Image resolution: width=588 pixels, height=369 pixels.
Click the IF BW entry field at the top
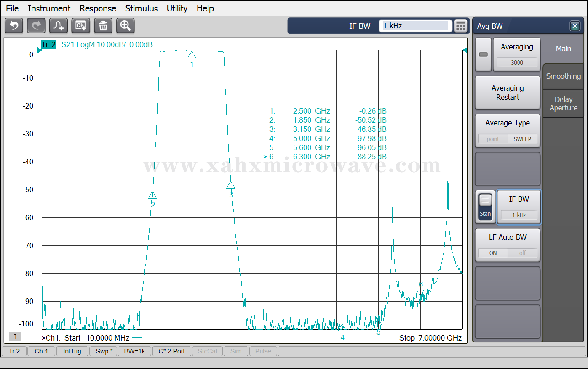(415, 26)
